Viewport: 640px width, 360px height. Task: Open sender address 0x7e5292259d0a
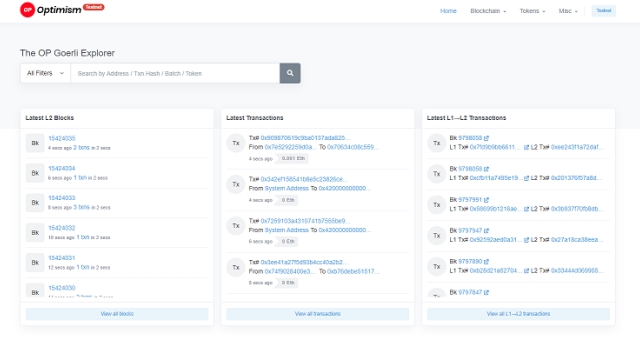(290, 147)
